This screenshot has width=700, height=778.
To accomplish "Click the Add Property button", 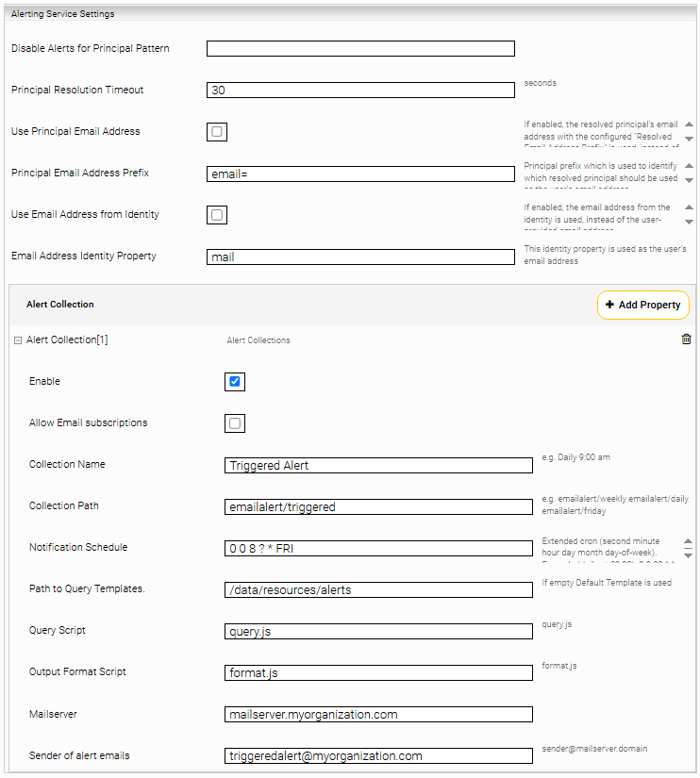I will 642,305.
